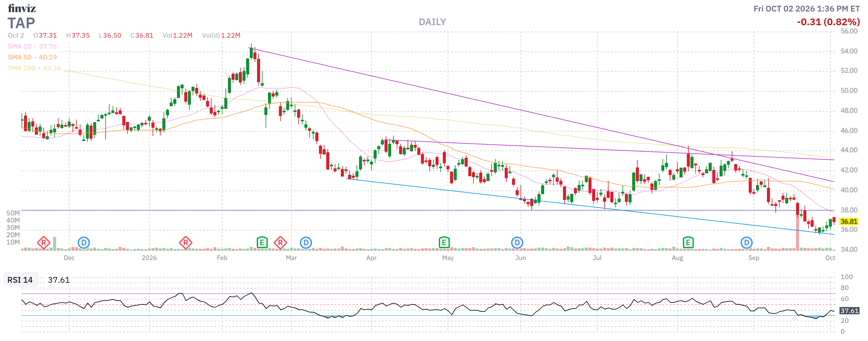Click the R rating marker before March
The width and height of the screenshot is (868, 341).
280,243
